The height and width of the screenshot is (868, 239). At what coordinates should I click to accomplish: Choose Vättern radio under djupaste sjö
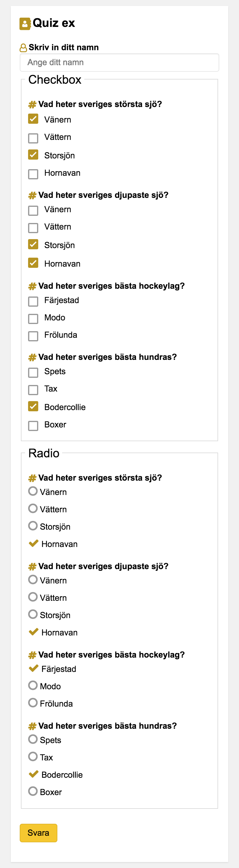(x=33, y=597)
